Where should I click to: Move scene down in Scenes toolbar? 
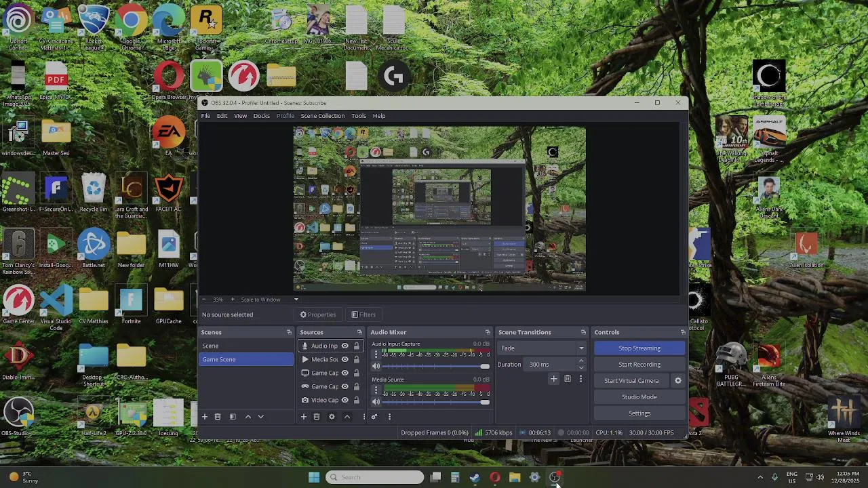(x=260, y=417)
